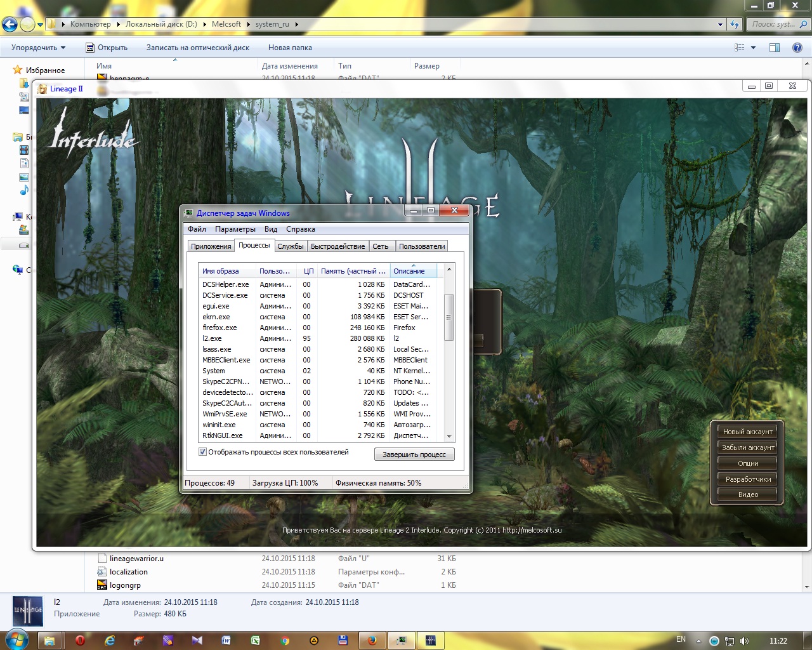Click the EN language indicator
This screenshot has height=650, width=812.
coord(681,639)
